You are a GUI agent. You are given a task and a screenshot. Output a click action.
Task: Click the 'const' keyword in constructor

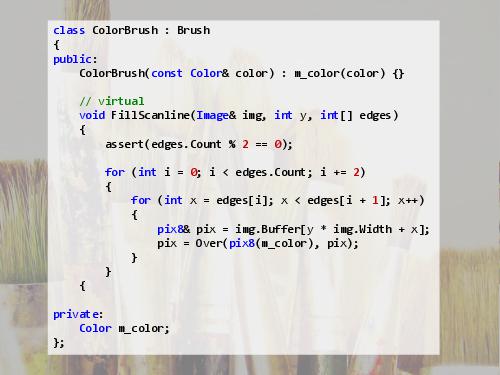pyautogui.click(x=167, y=73)
